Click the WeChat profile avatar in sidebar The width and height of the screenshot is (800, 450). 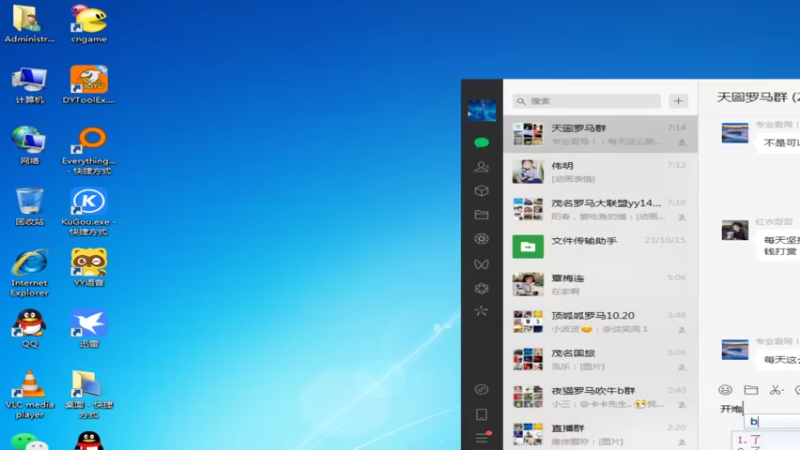point(482,110)
